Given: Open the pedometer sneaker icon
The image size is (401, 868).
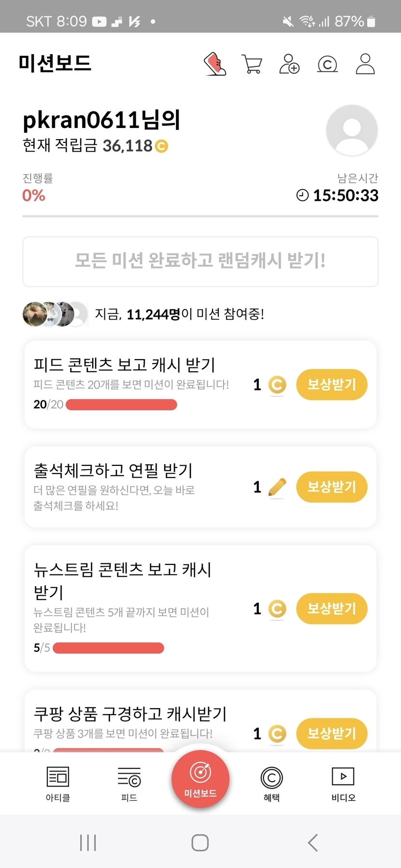Looking at the screenshot, I should click(x=215, y=64).
